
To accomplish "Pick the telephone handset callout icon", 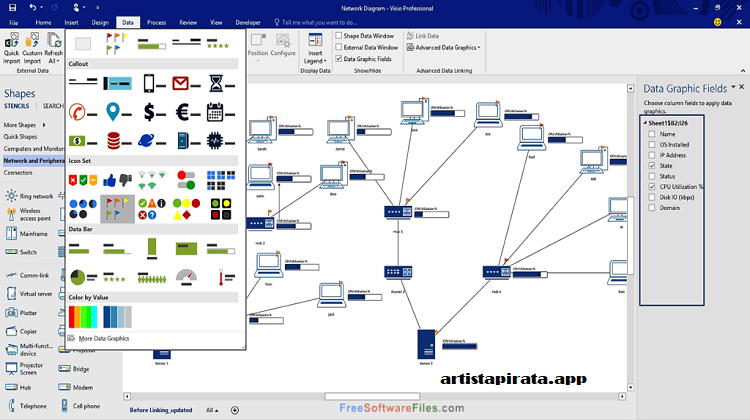I will pyautogui.click(x=83, y=112).
